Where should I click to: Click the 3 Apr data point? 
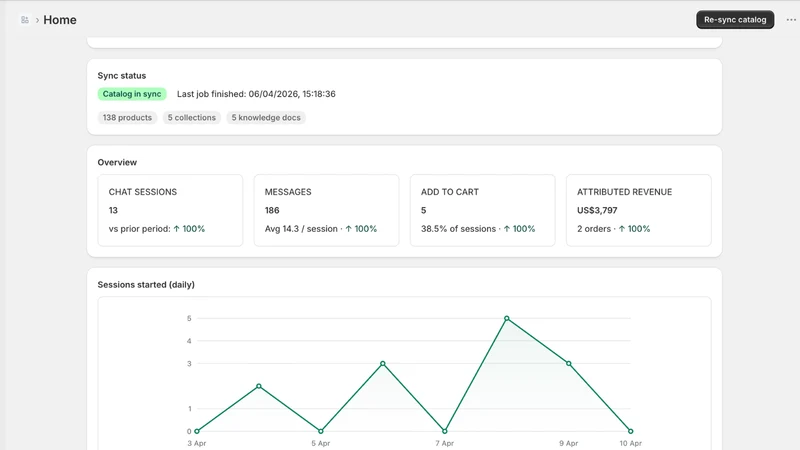(x=197, y=431)
